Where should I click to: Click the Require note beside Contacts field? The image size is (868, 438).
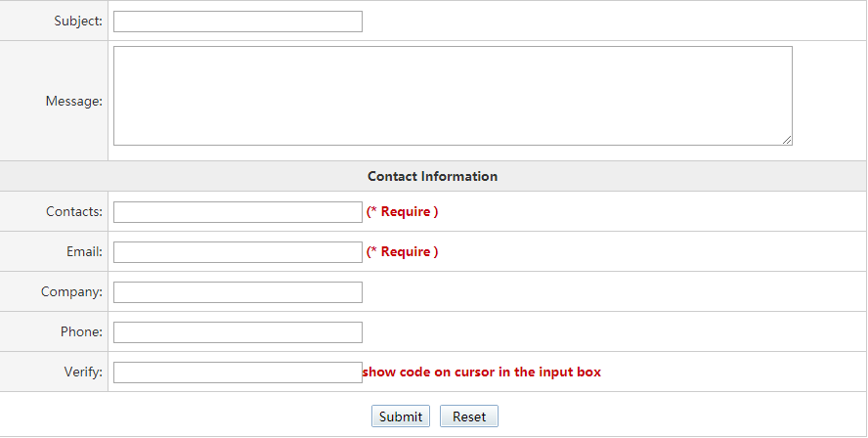pos(402,212)
